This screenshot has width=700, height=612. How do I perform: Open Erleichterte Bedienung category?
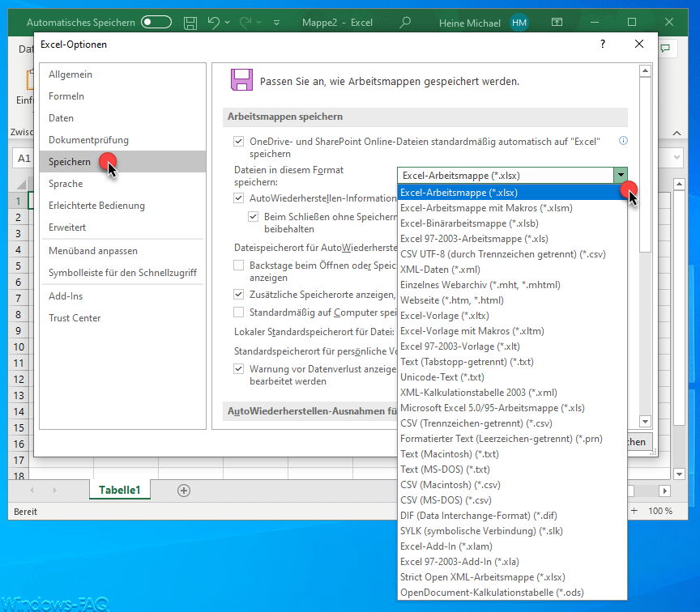tap(123, 206)
